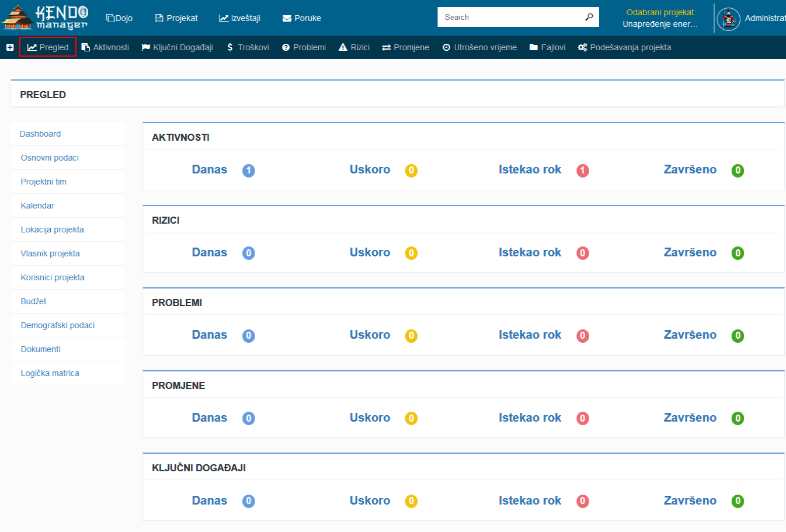Click the Aktivnosti Uskoro yellow badge

pyautogui.click(x=411, y=171)
